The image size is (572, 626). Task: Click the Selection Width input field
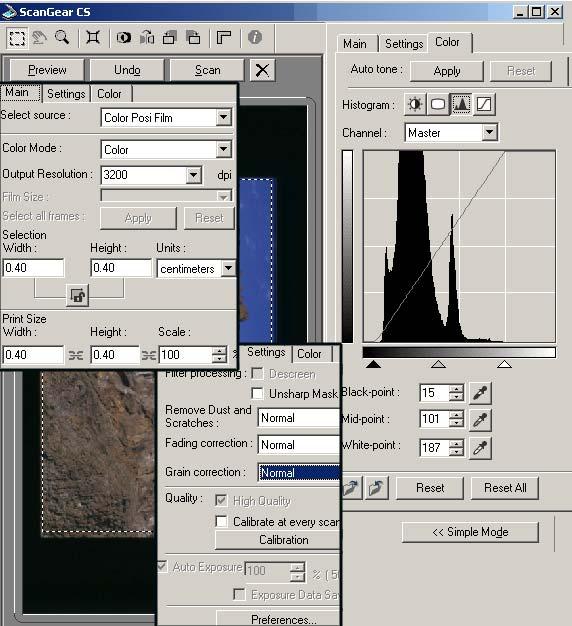(33, 267)
